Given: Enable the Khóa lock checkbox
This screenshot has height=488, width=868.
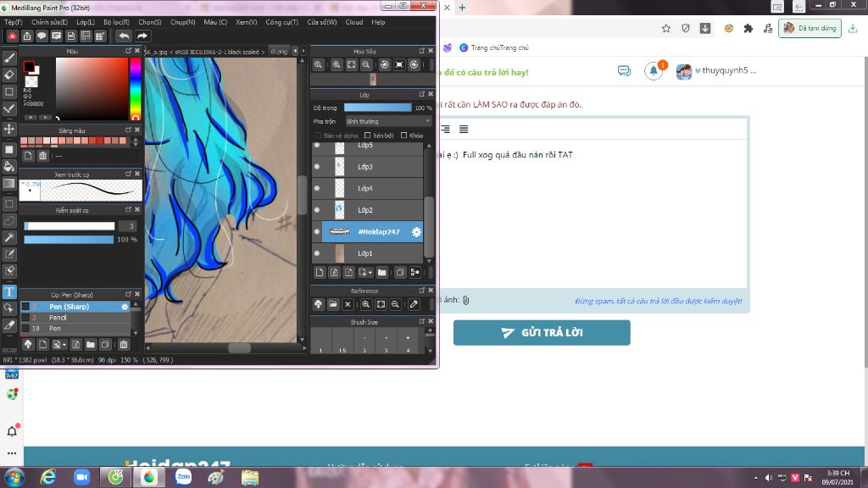Looking at the screenshot, I should (x=403, y=136).
